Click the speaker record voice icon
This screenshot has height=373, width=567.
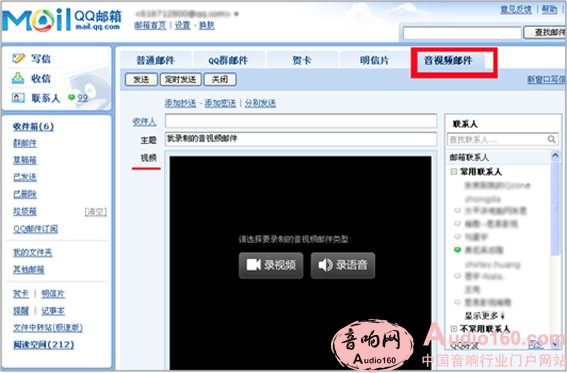[325, 265]
